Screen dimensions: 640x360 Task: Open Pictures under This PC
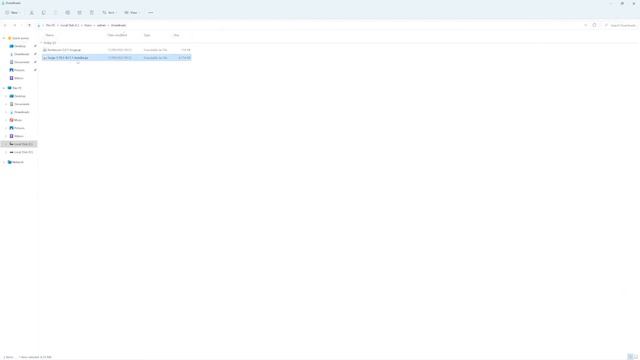coord(19,128)
